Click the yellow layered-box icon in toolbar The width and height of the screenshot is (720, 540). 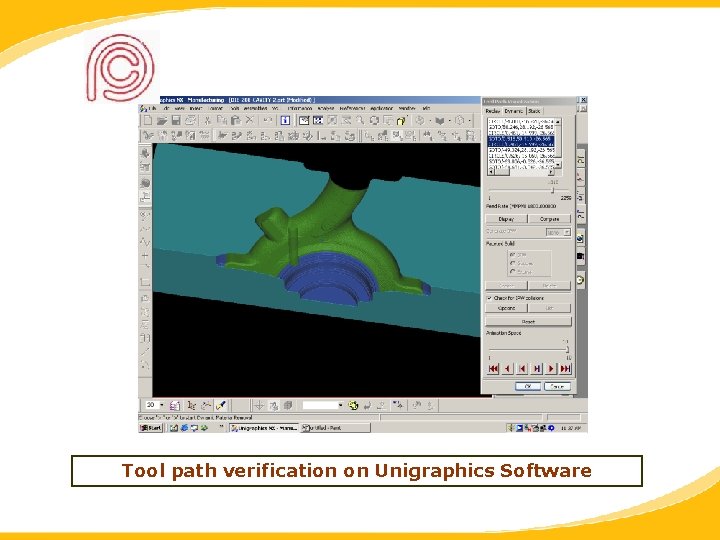402,120
